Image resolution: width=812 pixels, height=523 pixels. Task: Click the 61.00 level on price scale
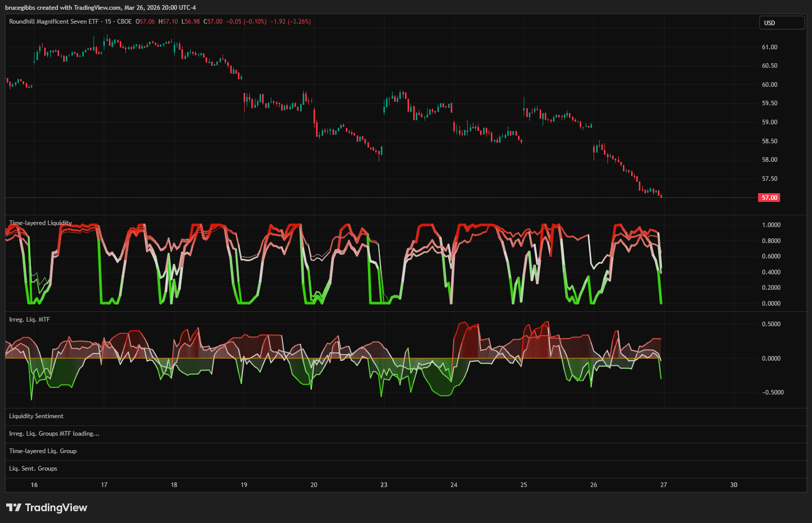click(769, 47)
